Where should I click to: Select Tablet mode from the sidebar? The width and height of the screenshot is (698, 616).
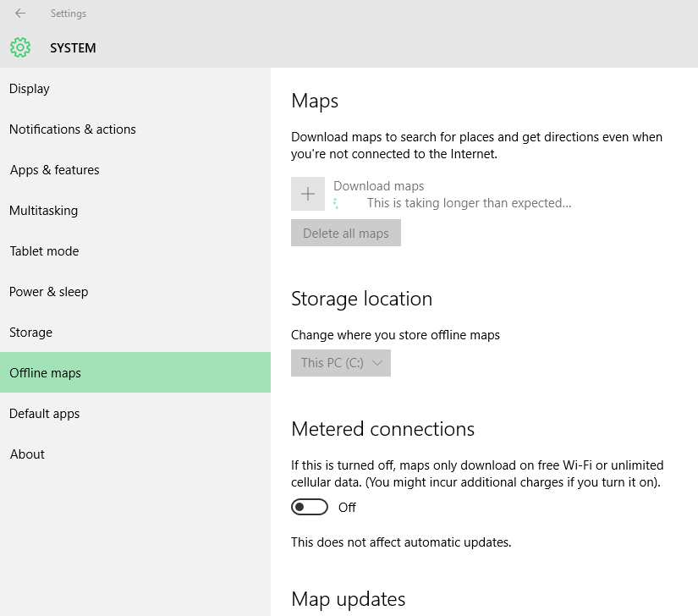(x=44, y=250)
